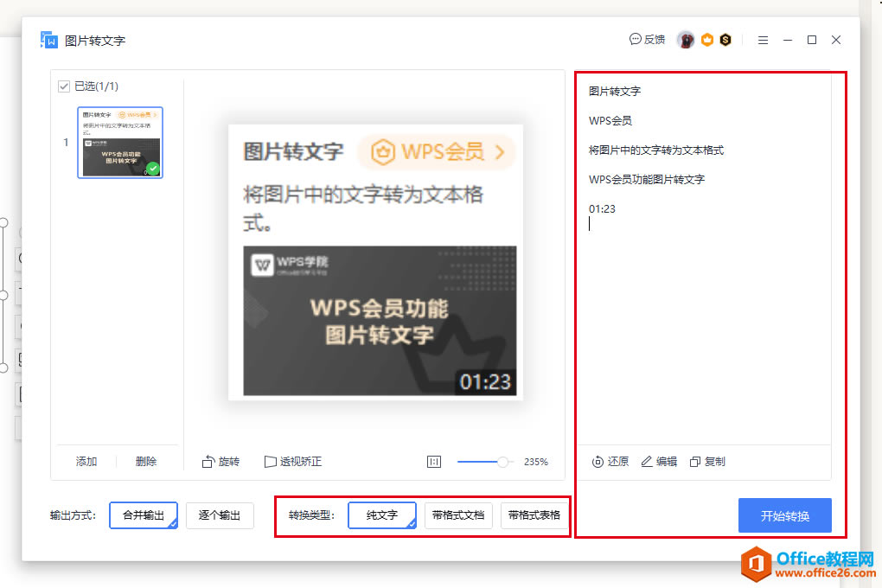882x588 pixels.
Task: Click the 复制 copy icon
Action: pyautogui.click(x=695, y=462)
